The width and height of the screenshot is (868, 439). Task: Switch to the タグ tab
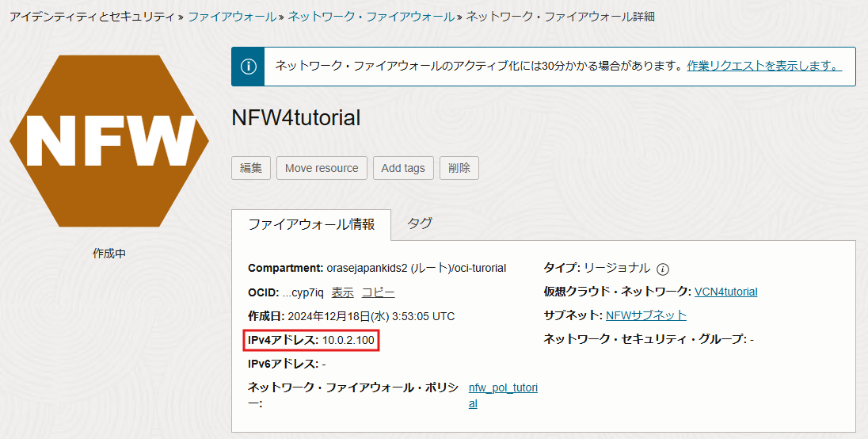click(x=420, y=224)
